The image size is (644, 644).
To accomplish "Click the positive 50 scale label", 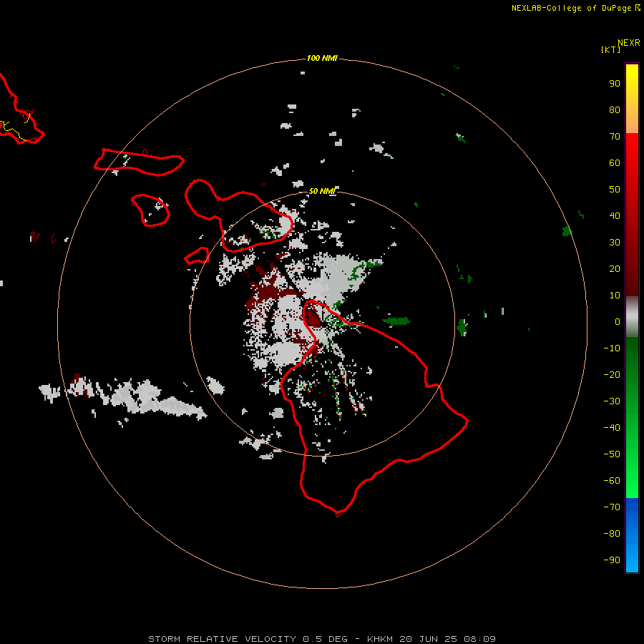I will (x=615, y=190).
